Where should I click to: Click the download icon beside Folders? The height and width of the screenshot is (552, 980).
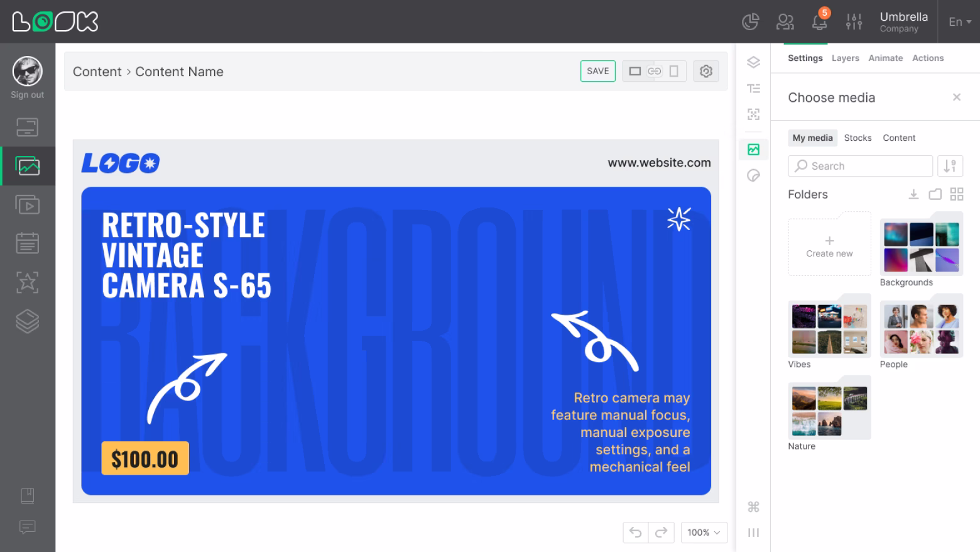tap(913, 194)
